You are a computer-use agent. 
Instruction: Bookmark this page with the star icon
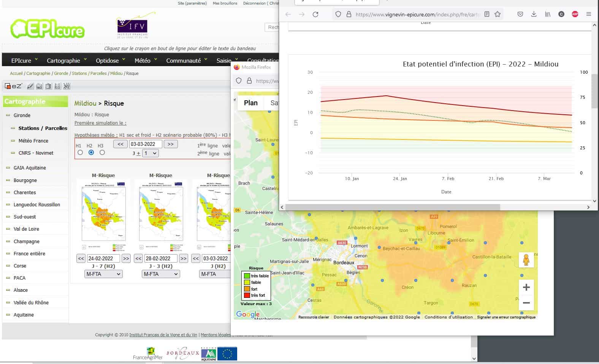coord(498,14)
